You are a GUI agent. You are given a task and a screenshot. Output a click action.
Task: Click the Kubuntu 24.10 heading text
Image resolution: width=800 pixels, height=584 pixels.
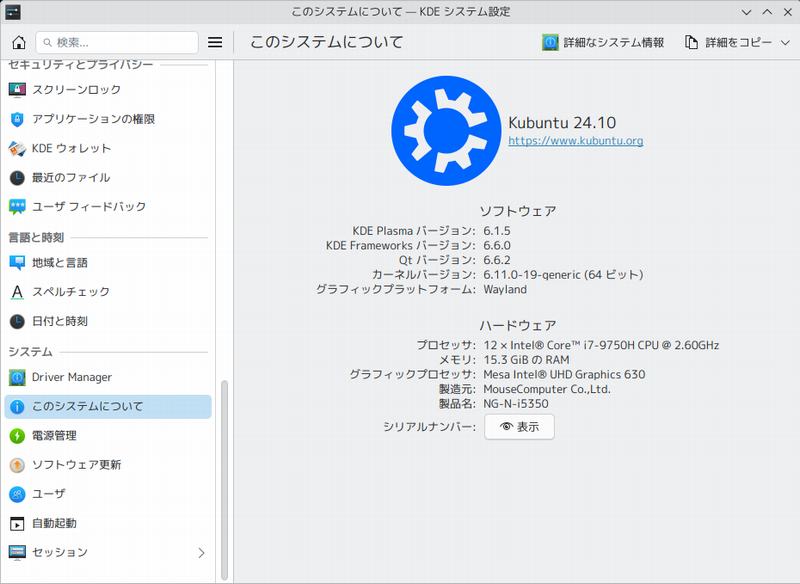(x=562, y=123)
